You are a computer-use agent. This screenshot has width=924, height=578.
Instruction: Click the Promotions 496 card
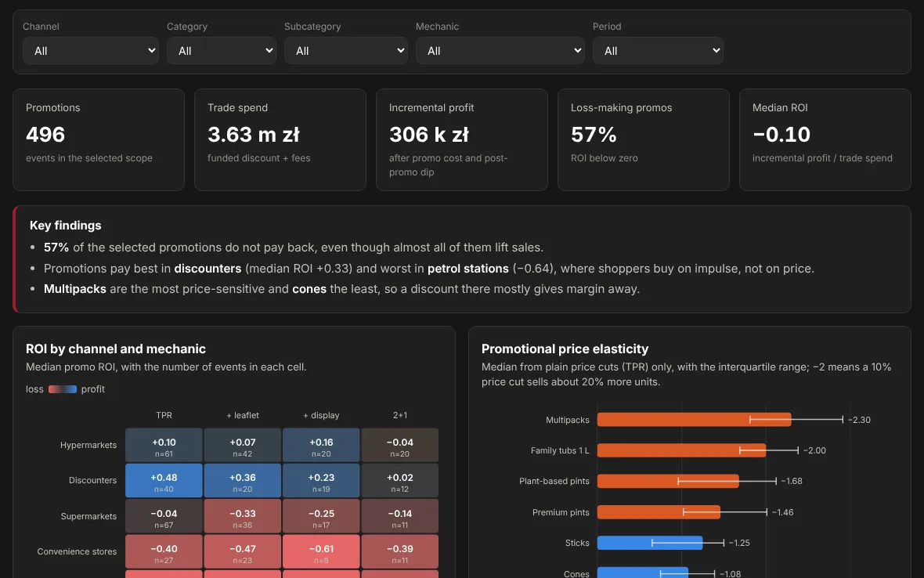(99, 139)
